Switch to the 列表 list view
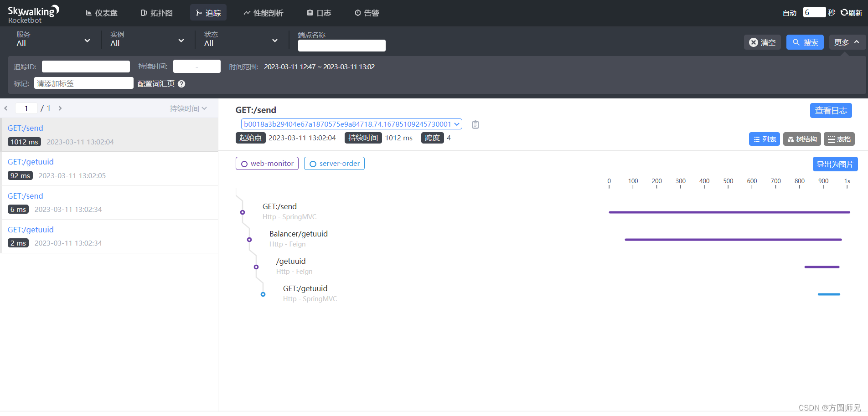The image size is (868, 416). point(765,139)
